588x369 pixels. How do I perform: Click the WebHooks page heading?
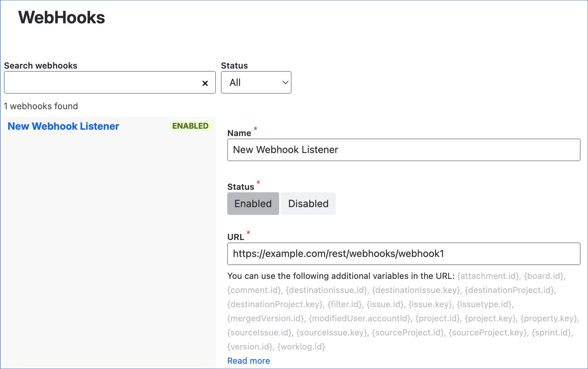click(x=61, y=17)
